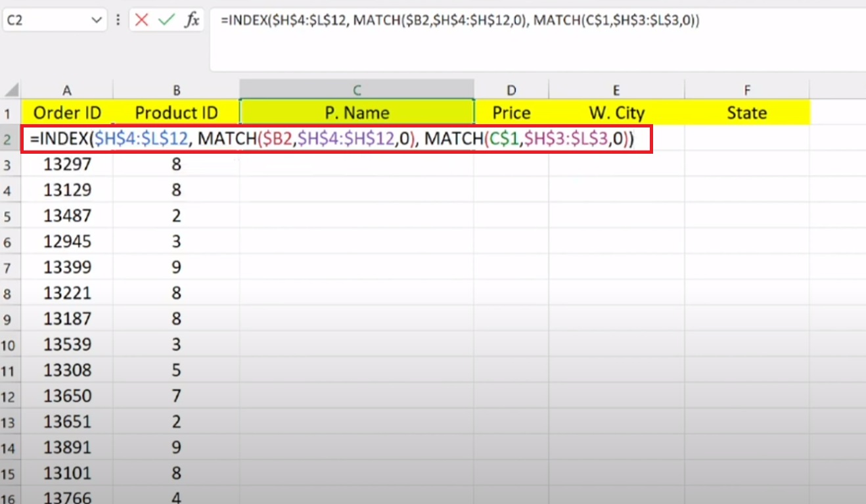Select the Price header cell

(x=511, y=112)
